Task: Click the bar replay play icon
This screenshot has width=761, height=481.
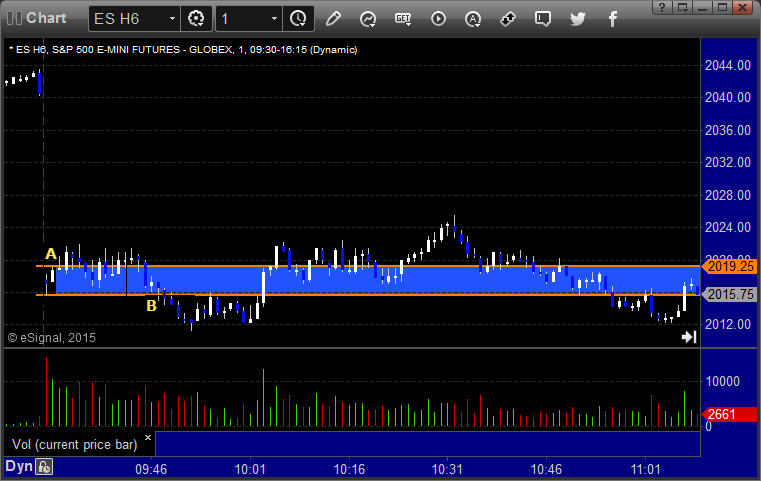Action: click(x=438, y=19)
